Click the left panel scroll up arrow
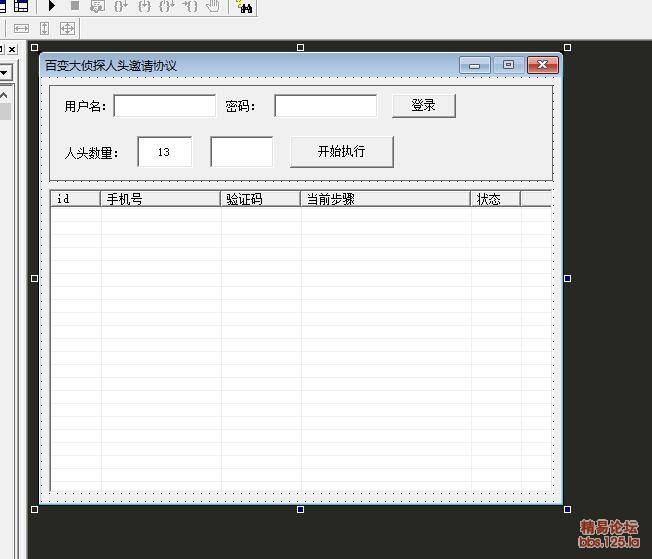The image size is (652, 559). (4, 95)
